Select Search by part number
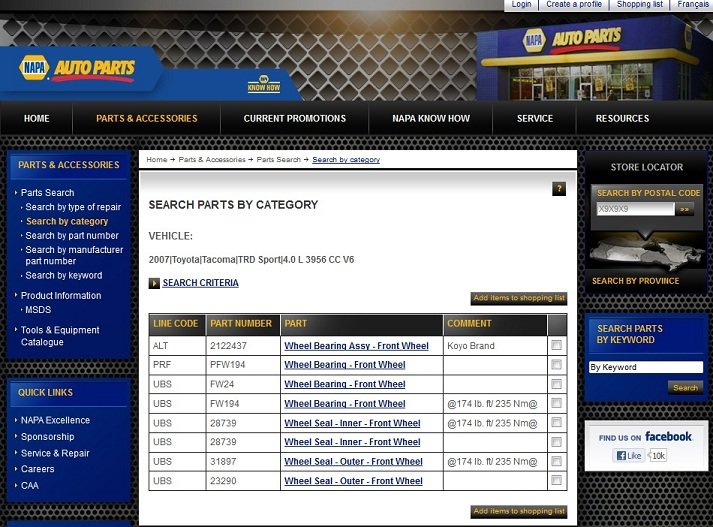Image resolution: width=713 pixels, height=527 pixels. [x=72, y=236]
